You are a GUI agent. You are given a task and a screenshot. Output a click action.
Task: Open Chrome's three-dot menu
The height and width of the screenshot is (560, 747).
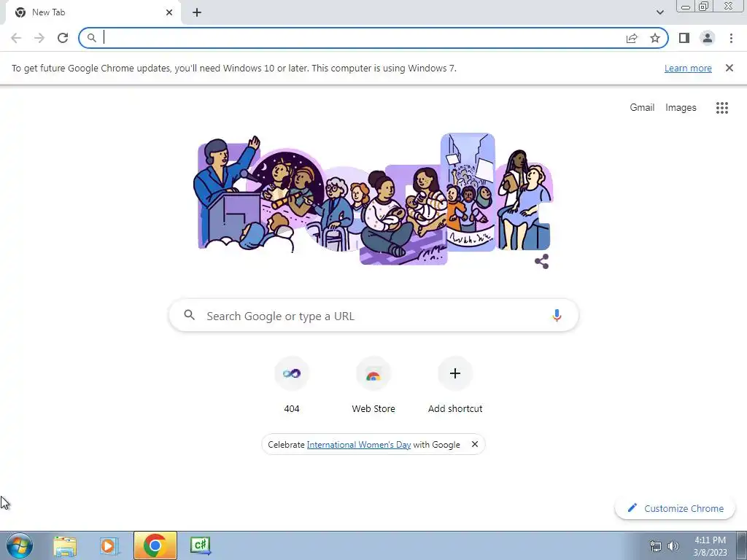731,38
